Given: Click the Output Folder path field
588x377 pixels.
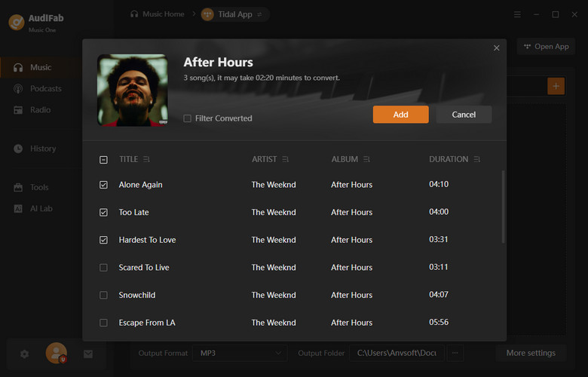Looking at the screenshot, I should (397, 353).
